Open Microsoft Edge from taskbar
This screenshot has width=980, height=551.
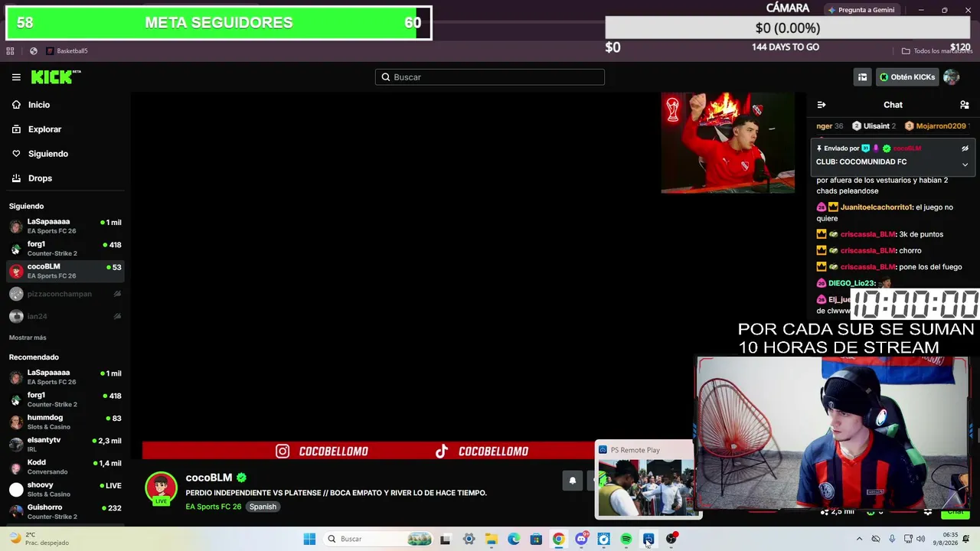pos(514,539)
